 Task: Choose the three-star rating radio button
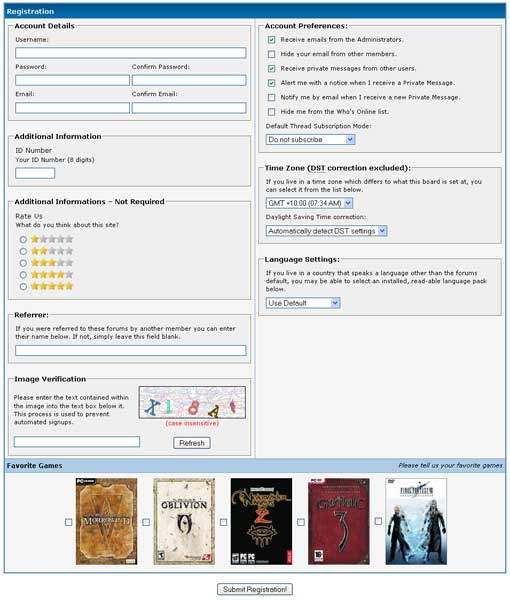click(23, 263)
